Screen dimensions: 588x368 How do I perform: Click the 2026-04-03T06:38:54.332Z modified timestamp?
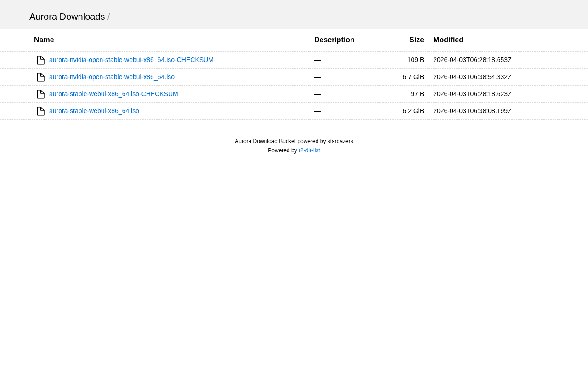[472, 77]
